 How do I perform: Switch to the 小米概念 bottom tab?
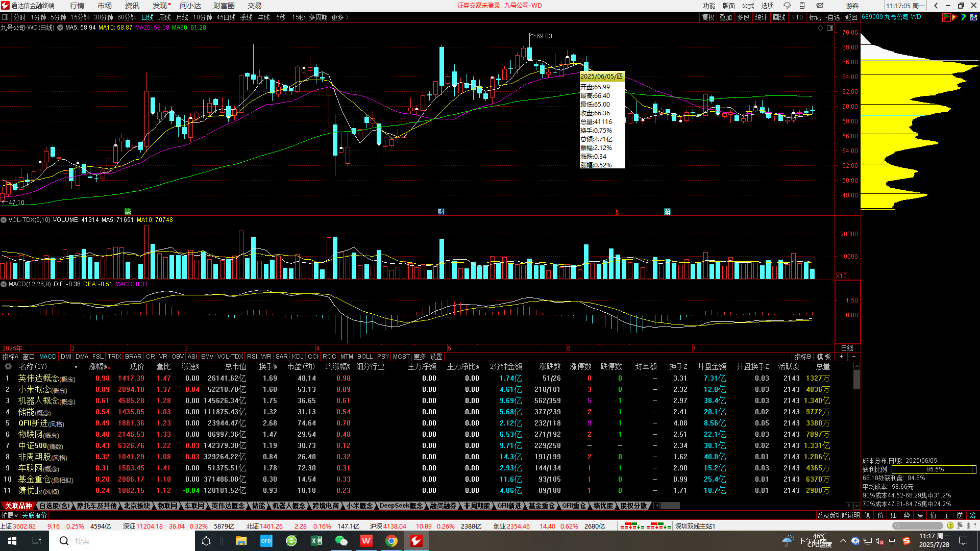359,506
